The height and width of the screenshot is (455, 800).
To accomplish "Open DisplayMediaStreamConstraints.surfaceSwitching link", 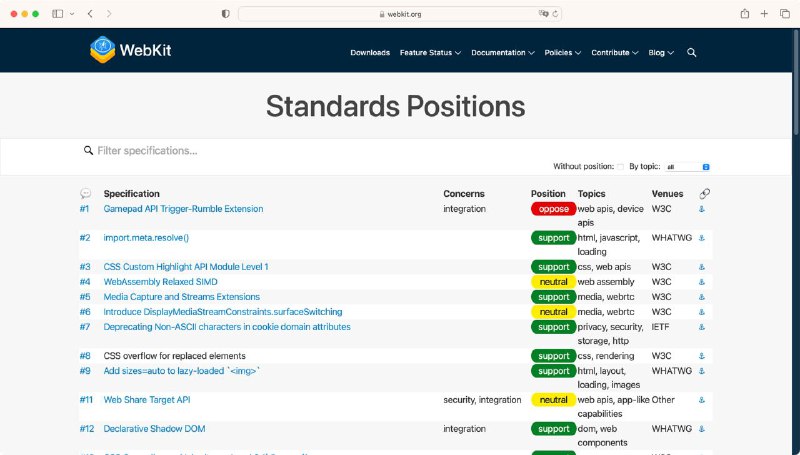I will point(223,312).
